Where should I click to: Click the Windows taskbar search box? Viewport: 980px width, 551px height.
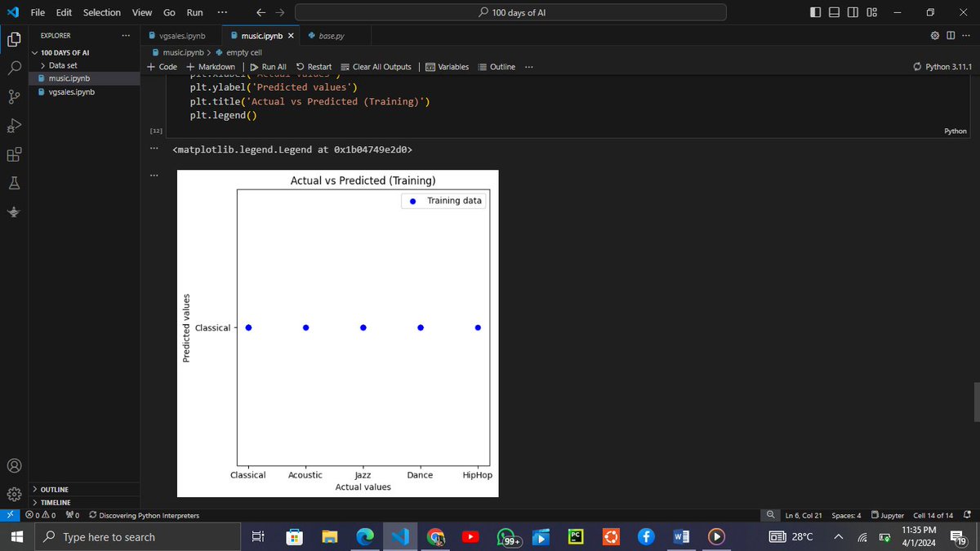pos(136,537)
